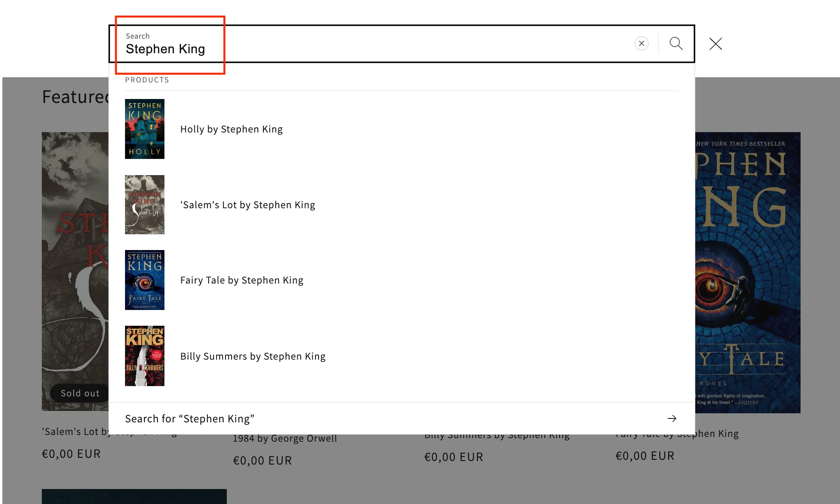Open the 'Salem's Lot by Stephen King suggestion
Screen dimensions: 840x504
(x=247, y=205)
